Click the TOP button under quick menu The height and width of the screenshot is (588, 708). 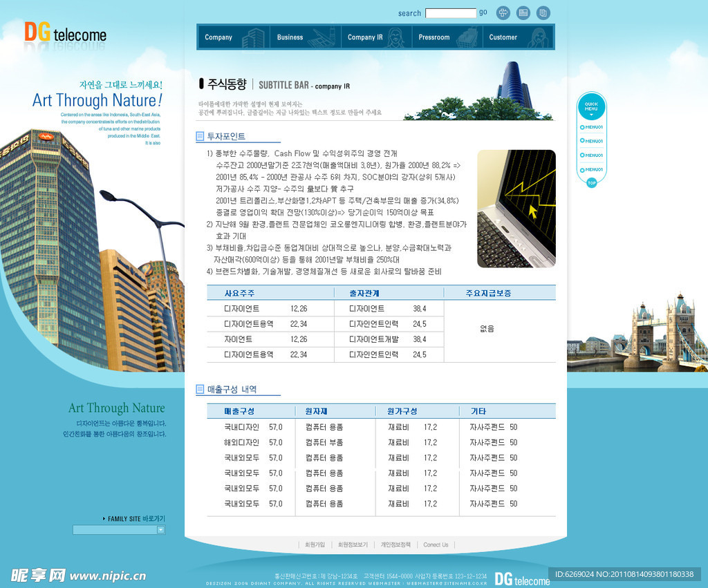pos(592,183)
